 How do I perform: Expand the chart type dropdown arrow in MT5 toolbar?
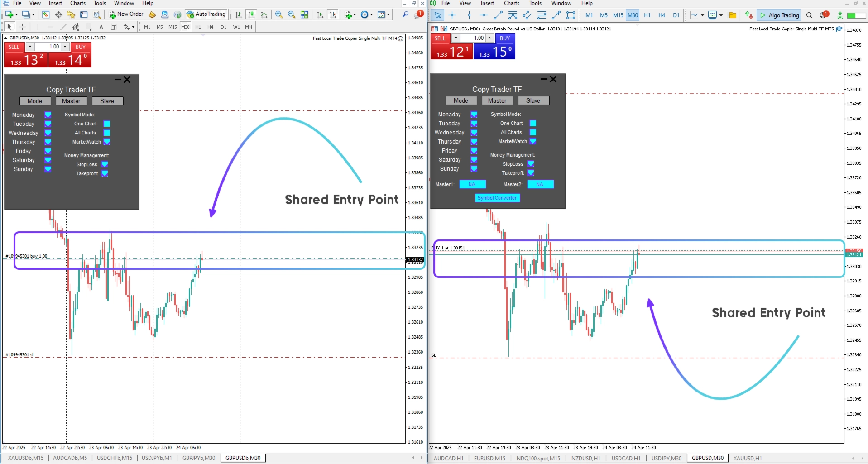702,15
